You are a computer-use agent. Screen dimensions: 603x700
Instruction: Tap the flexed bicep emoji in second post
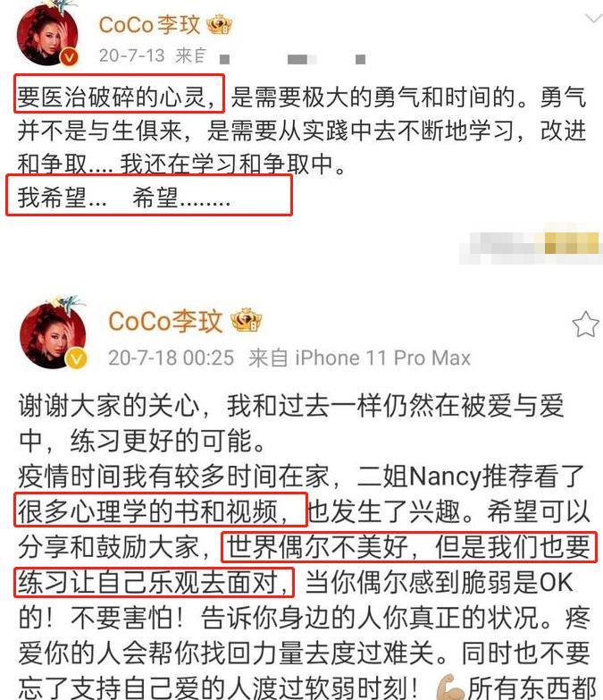tap(450, 688)
